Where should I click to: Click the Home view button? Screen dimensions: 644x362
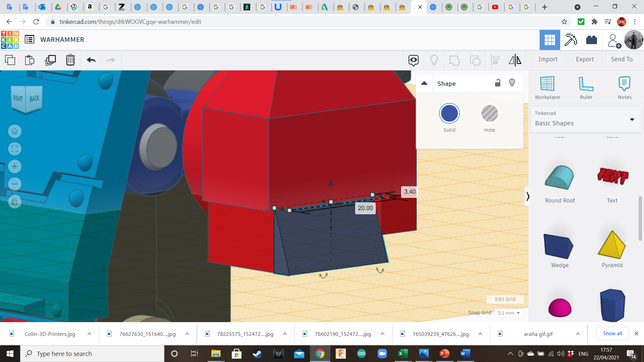click(15, 131)
